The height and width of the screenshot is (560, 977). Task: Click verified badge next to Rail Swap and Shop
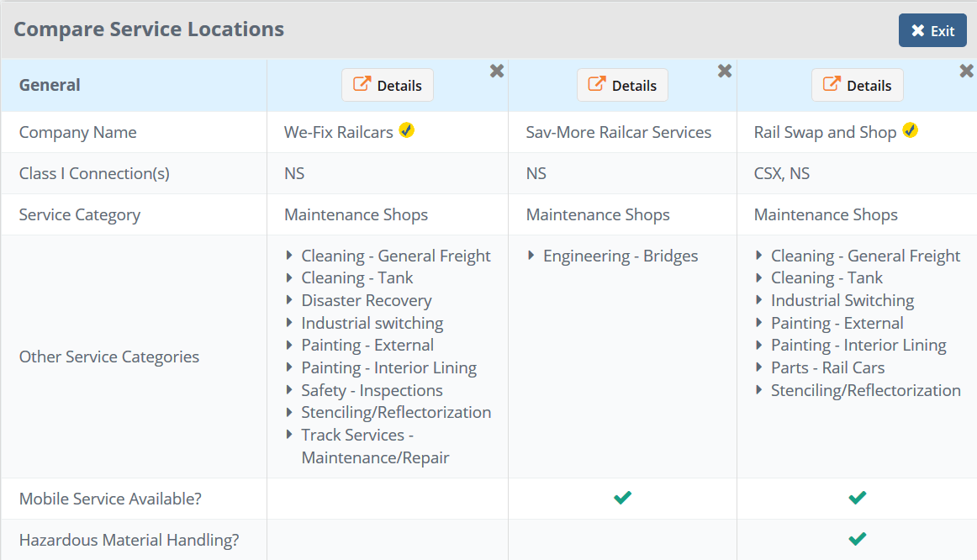coord(910,130)
